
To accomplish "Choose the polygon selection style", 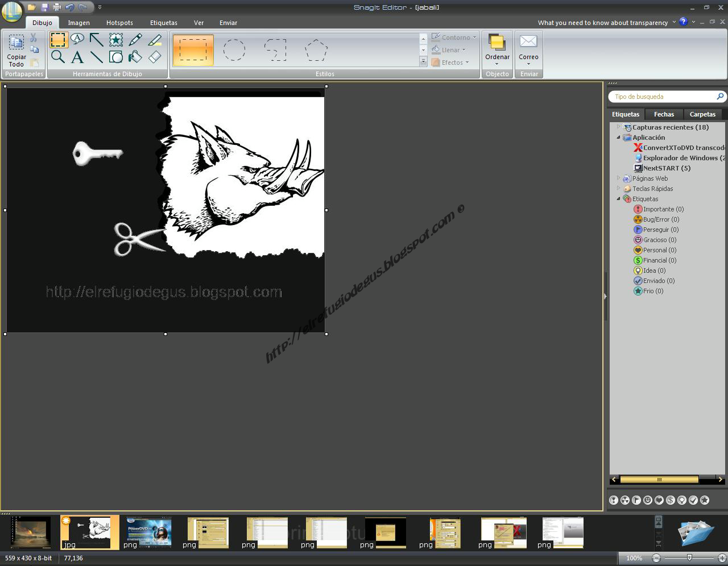I will click(316, 50).
